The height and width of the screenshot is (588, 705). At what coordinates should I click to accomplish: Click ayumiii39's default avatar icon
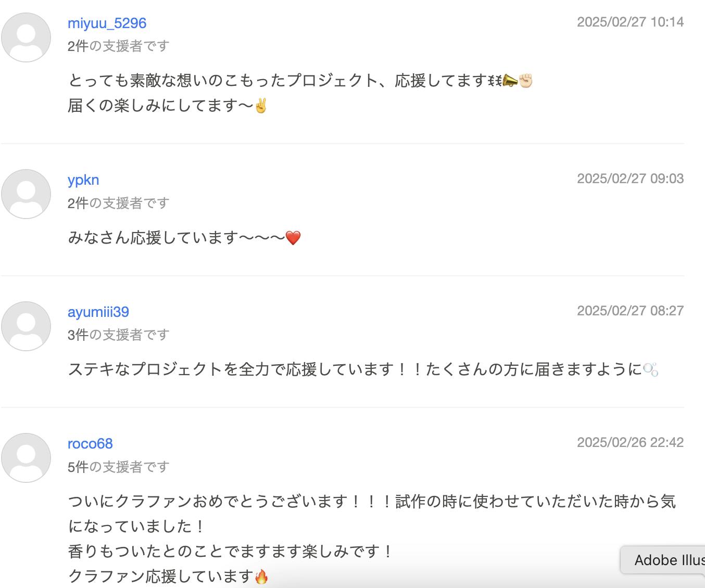coord(26,326)
